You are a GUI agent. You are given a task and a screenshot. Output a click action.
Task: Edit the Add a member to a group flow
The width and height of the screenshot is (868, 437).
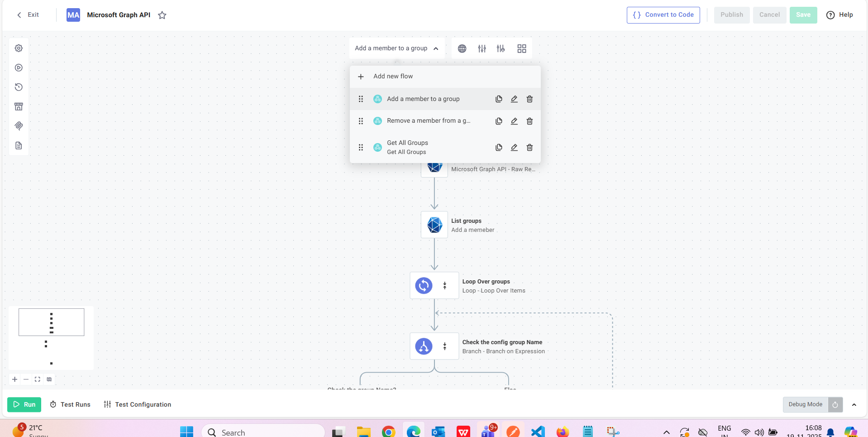pos(514,99)
